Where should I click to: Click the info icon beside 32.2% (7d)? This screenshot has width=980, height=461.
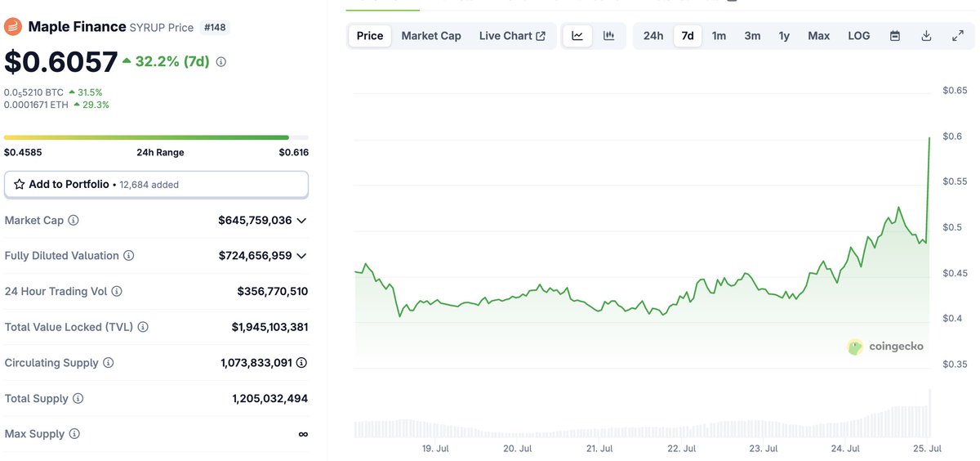(221, 61)
